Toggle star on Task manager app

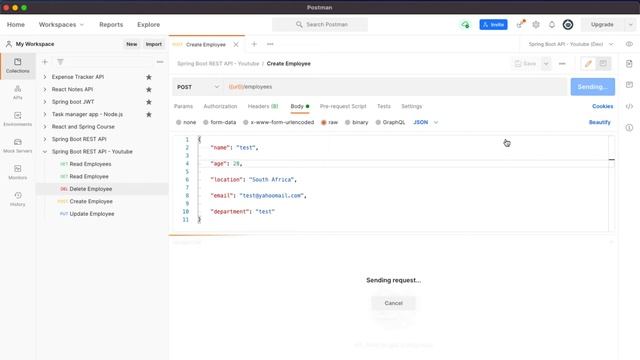tap(149, 114)
